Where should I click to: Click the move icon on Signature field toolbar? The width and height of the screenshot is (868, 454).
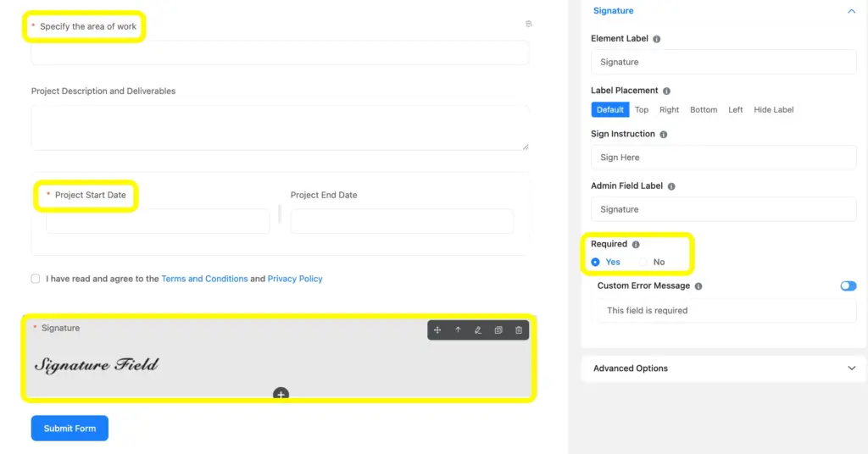[437, 330]
